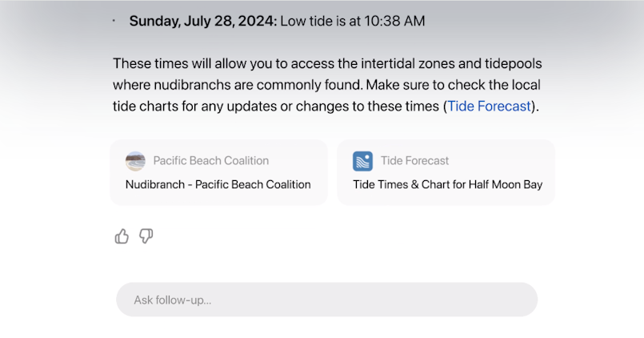Click the thumbs up icon
This screenshot has height=338, width=644.
point(122,236)
